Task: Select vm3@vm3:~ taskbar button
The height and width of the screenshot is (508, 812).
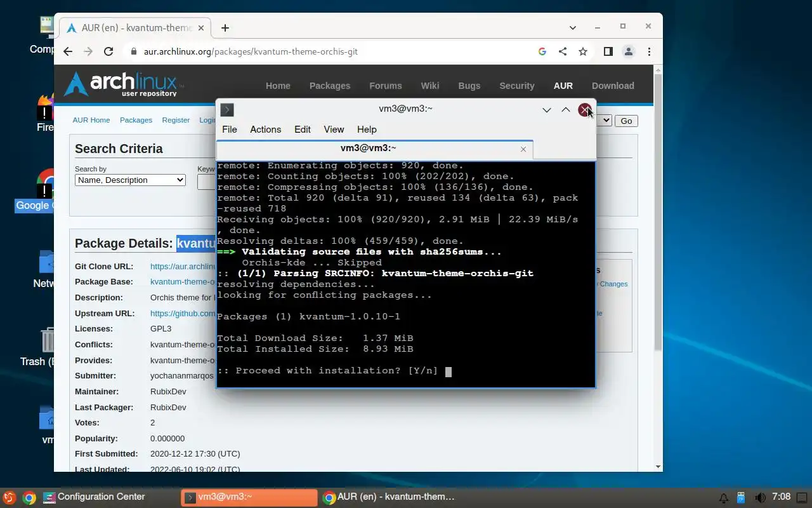Action: click(x=249, y=497)
